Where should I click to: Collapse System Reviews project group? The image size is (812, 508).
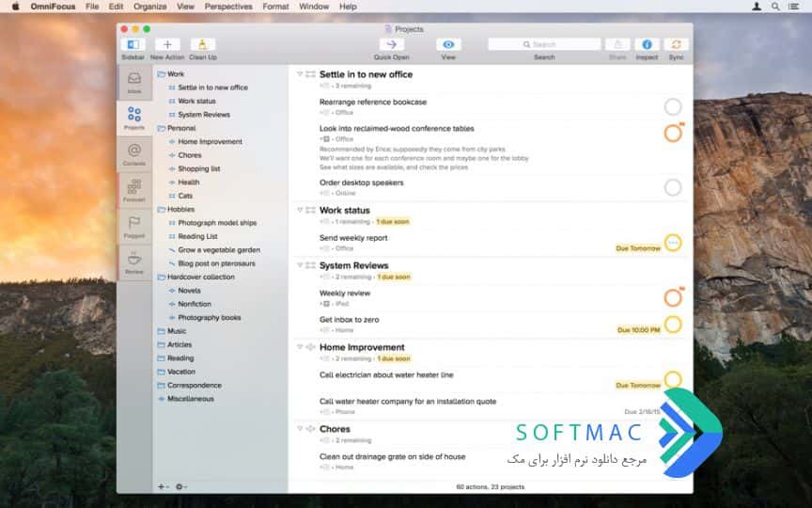click(x=299, y=265)
